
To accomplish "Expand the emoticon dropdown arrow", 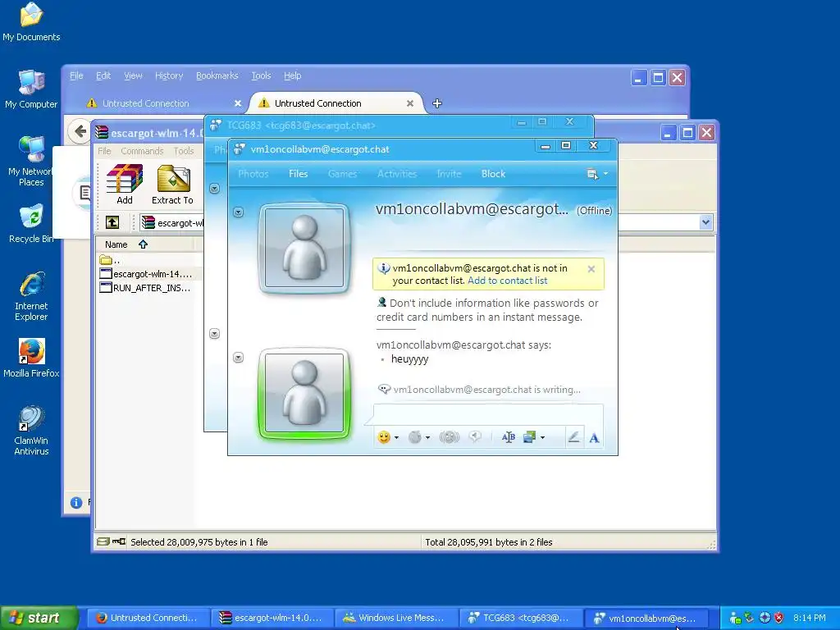I will [396, 438].
